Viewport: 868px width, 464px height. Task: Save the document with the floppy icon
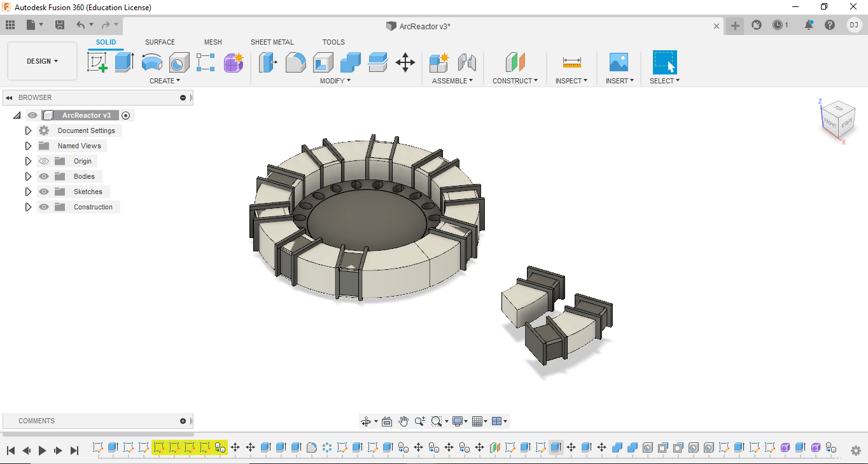coord(60,25)
